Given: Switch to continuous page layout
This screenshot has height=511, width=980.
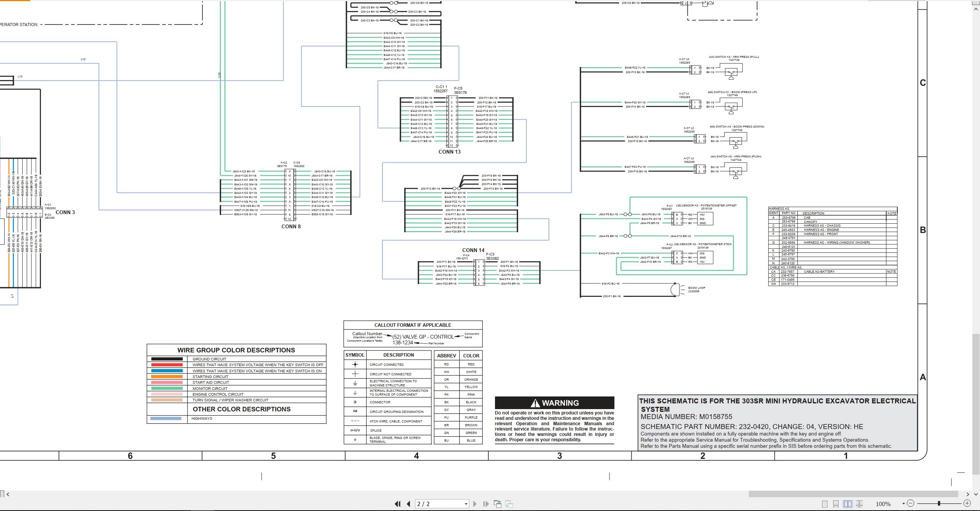Looking at the screenshot, I should pyautogui.click(x=836, y=504).
